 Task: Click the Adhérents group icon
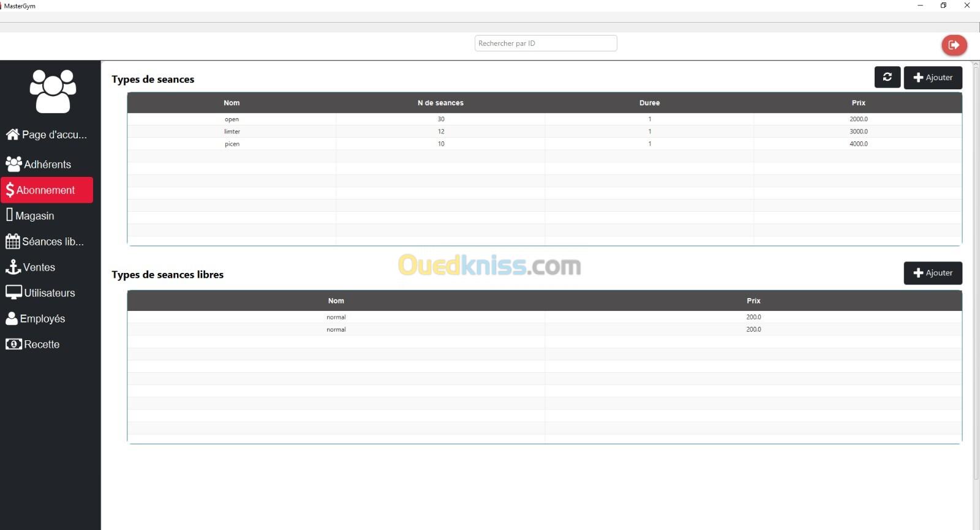pyautogui.click(x=13, y=163)
